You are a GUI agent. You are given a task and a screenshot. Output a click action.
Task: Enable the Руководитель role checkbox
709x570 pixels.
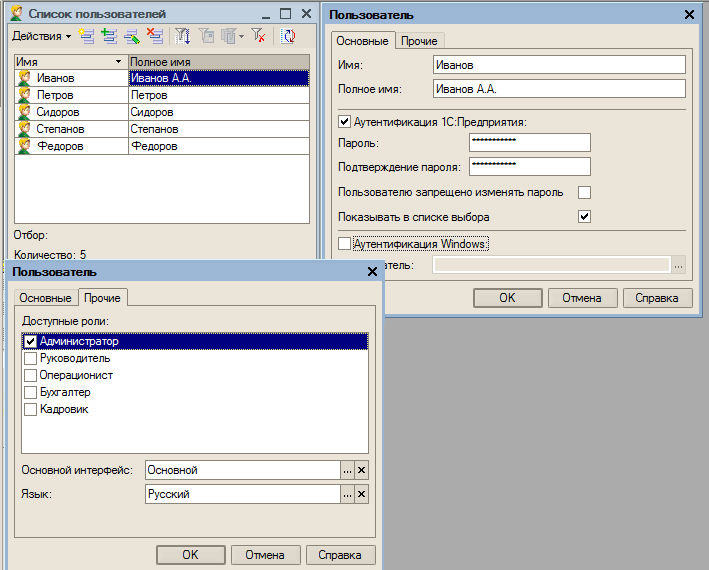point(31,358)
